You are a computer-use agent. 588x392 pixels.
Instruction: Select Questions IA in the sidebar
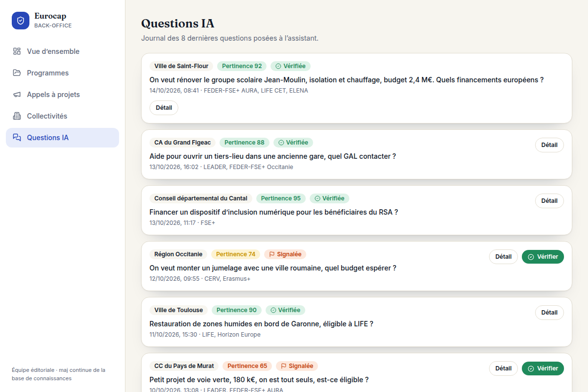(62, 138)
